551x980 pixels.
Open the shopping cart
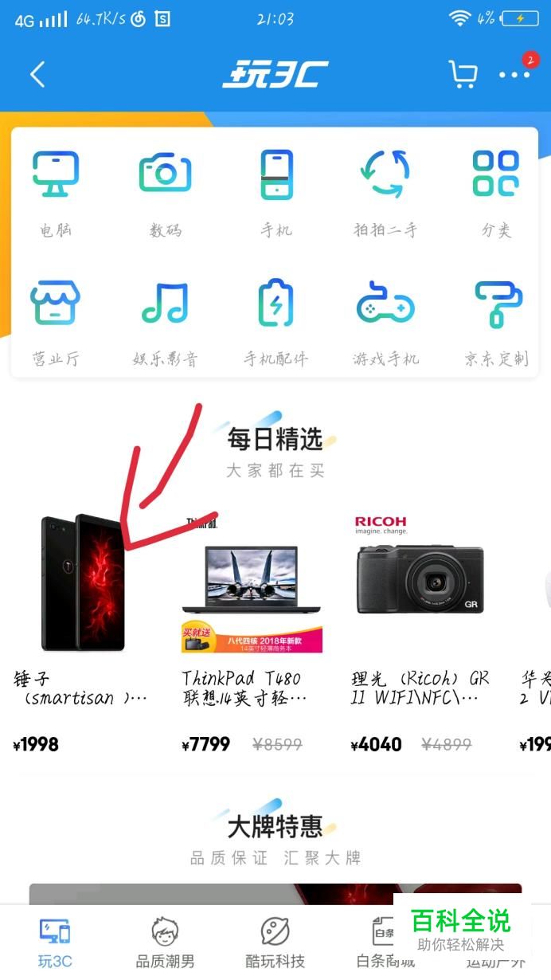(463, 75)
